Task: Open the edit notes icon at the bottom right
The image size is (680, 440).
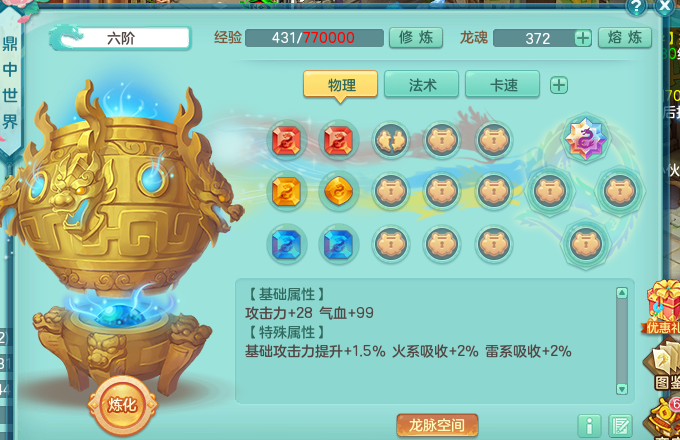Action: pyautogui.click(x=620, y=427)
